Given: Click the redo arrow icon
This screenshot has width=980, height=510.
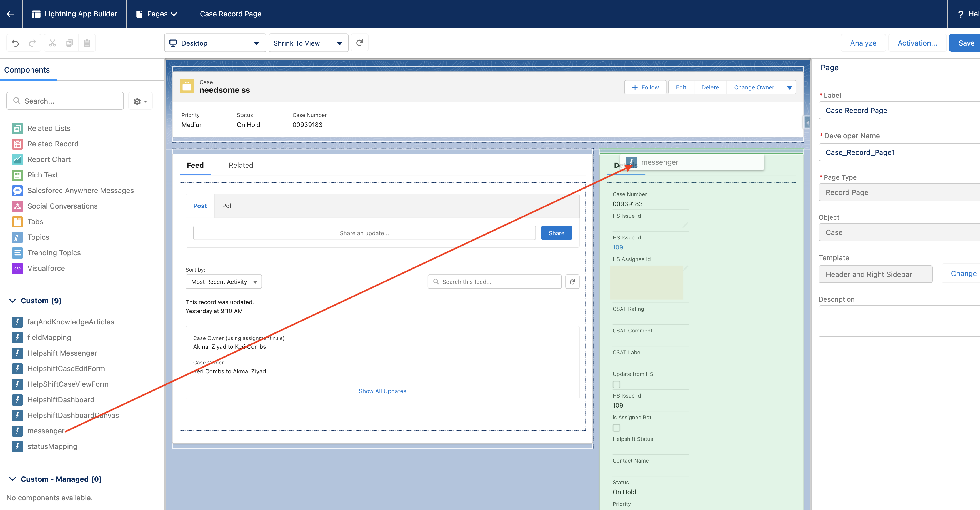Looking at the screenshot, I should click(x=33, y=43).
